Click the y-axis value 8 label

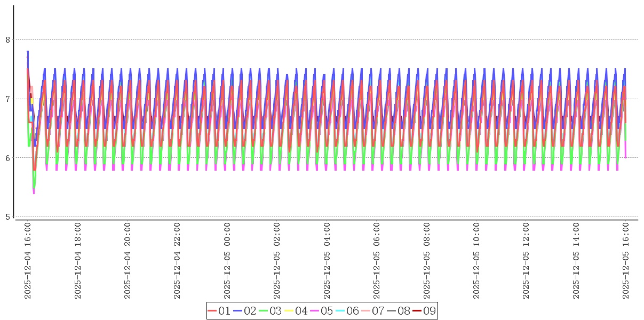coord(7,39)
